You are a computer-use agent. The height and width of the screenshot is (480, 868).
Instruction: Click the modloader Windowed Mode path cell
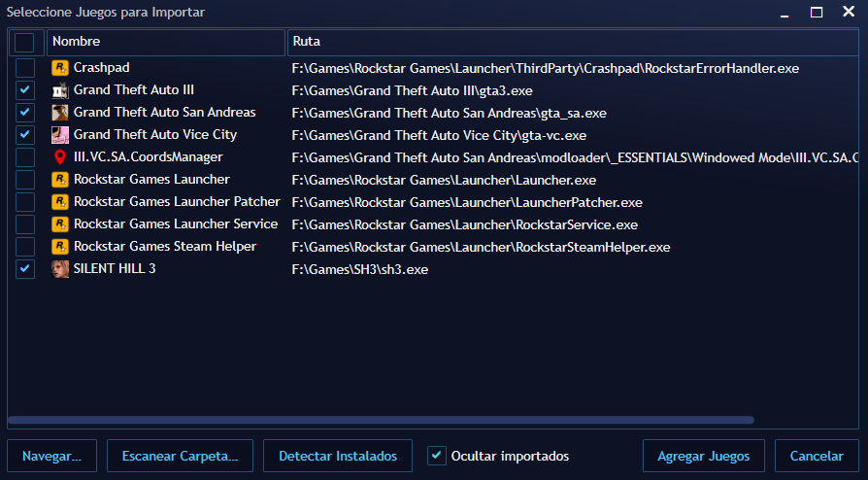tap(575, 158)
